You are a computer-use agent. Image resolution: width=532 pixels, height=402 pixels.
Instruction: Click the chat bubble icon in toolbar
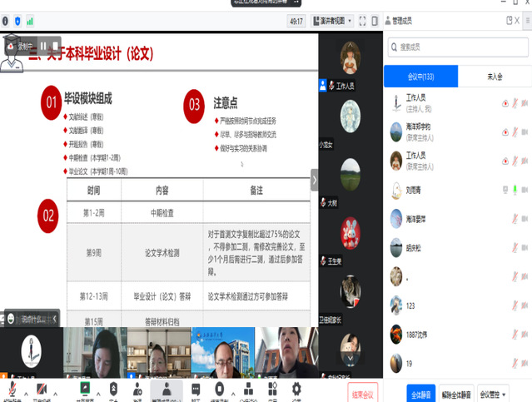click(195, 389)
